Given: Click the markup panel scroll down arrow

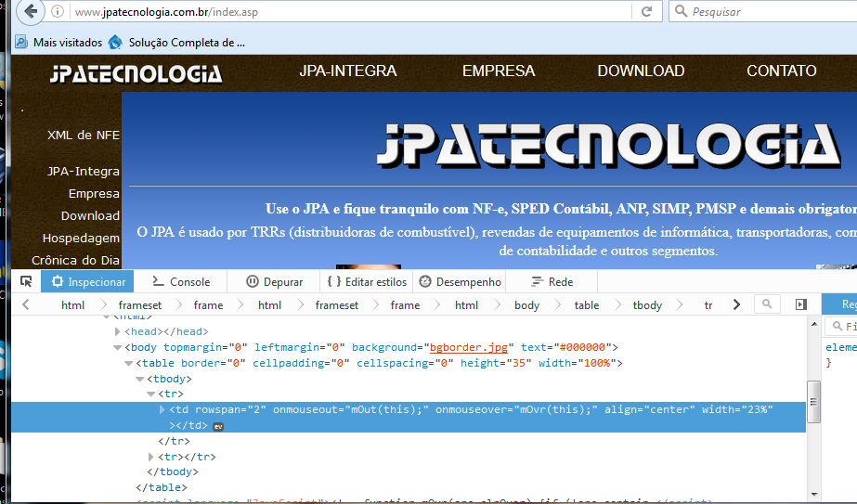Looking at the screenshot, I should (813, 495).
